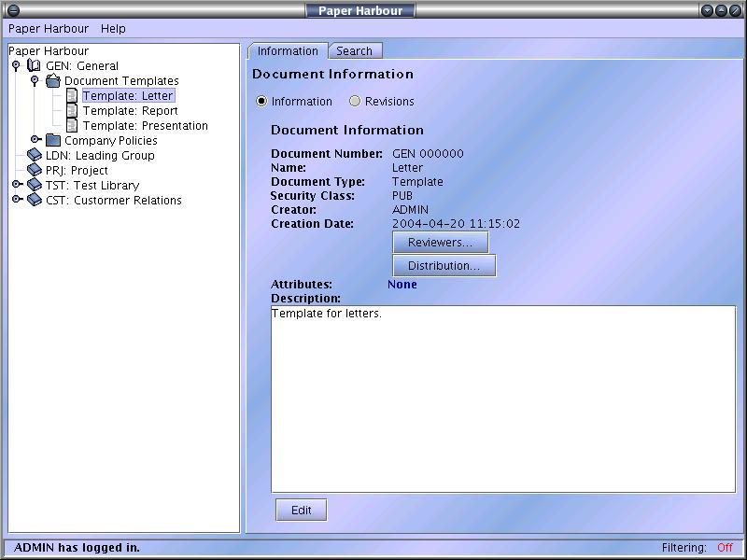
Task: Collapse the GEN: General library node
Action: click(x=16, y=65)
